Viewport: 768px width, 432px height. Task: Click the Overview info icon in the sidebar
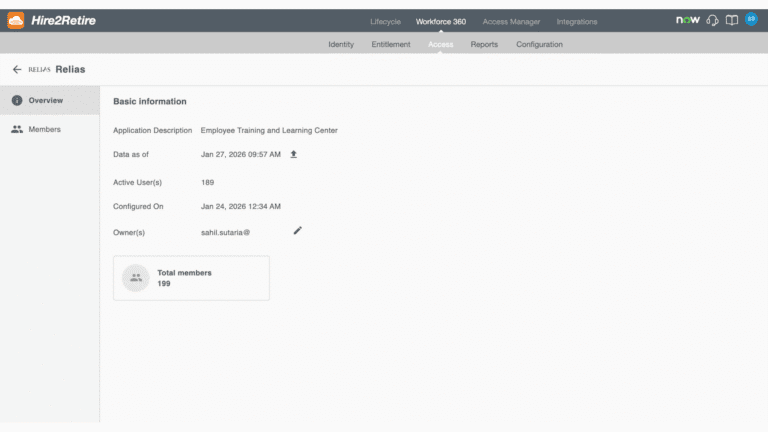[x=17, y=100]
